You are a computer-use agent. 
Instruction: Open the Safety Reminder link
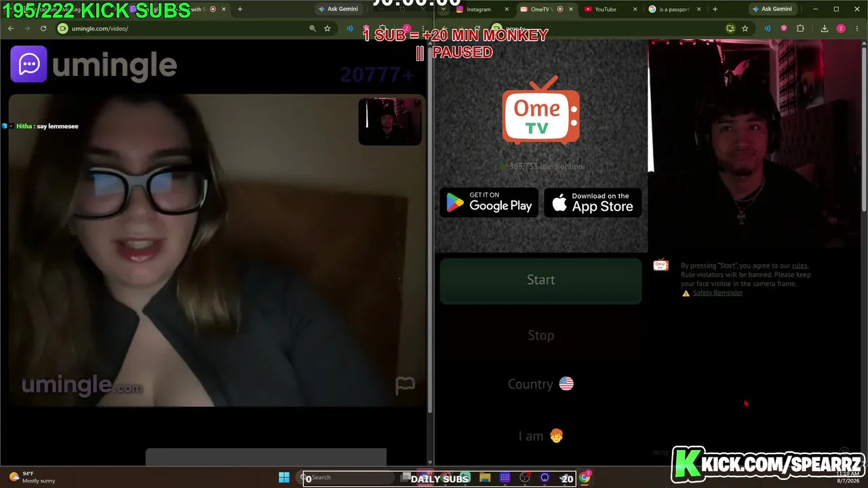tap(717, 293)
